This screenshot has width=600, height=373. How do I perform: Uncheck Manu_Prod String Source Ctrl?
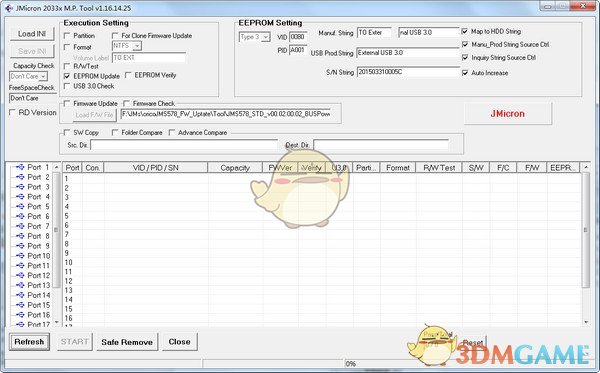coord(465,44)
